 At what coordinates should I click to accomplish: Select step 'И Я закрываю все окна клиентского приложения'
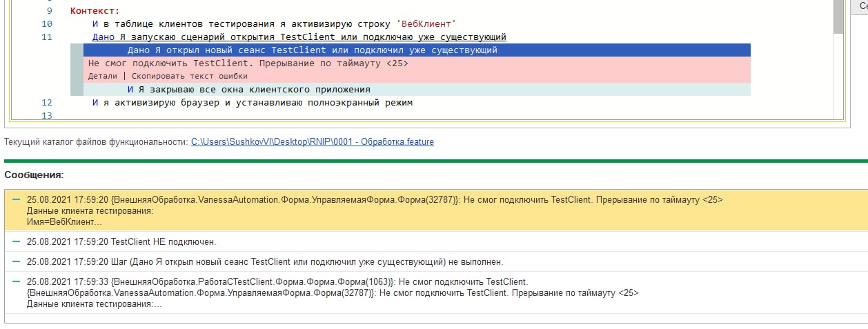[417, 90]
